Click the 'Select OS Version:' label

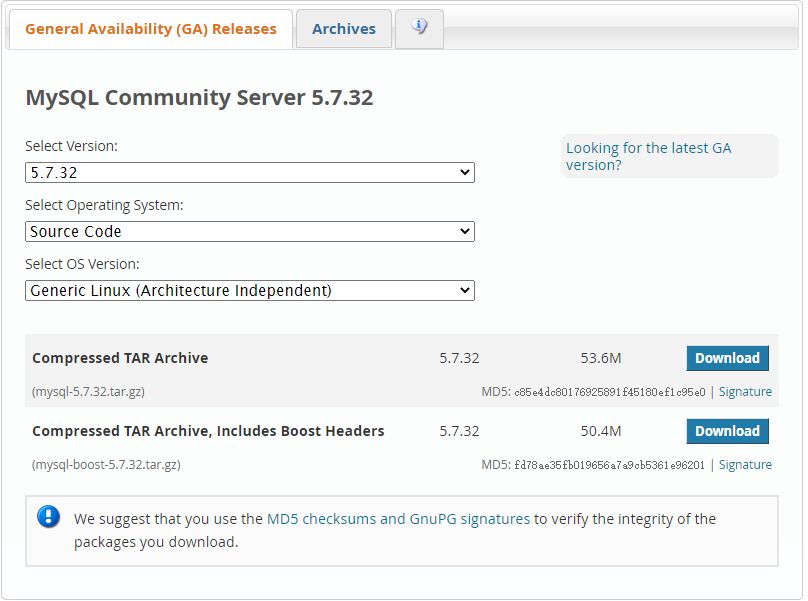(x=82, y=264)
